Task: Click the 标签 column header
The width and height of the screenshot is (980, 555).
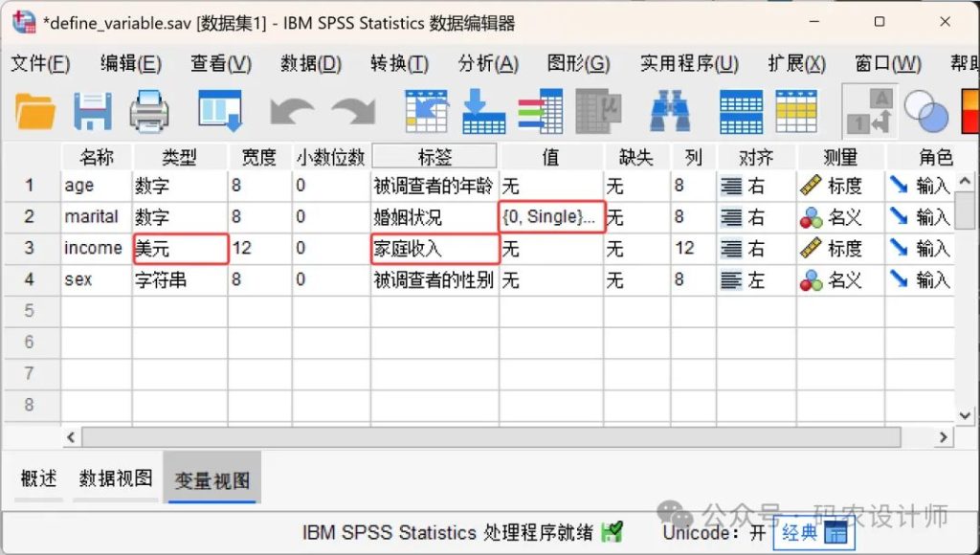Action: coord(434,157)
